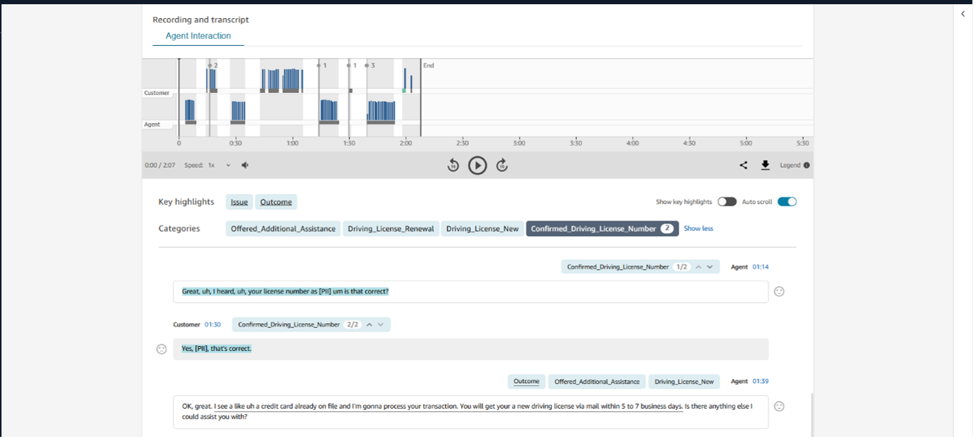This screenshot has width=980, height=441.
Task: Open the playback Speed dropdown
Action: pyautogui.click(x=219, y=166)
